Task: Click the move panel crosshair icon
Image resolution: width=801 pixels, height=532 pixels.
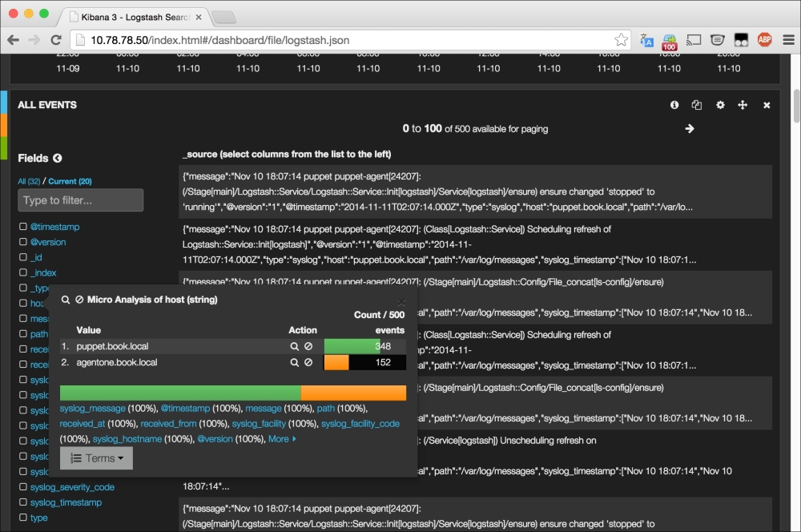Action: 743,105
